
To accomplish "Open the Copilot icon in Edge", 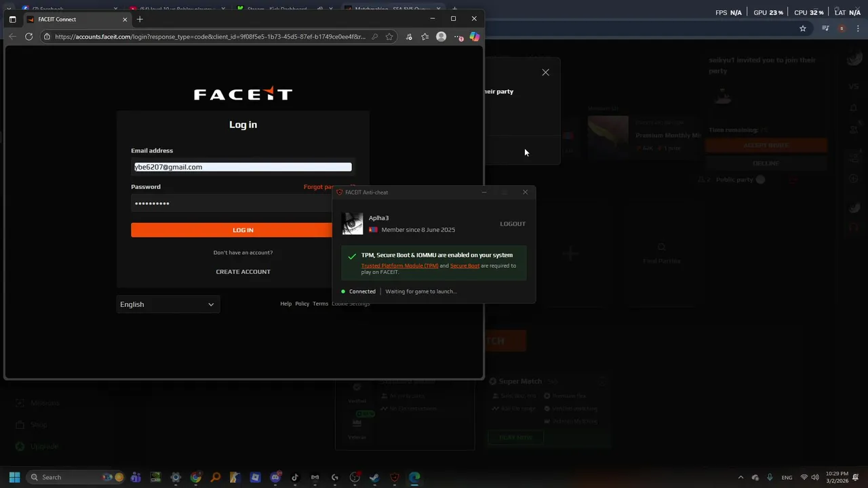I will point(475,37).
